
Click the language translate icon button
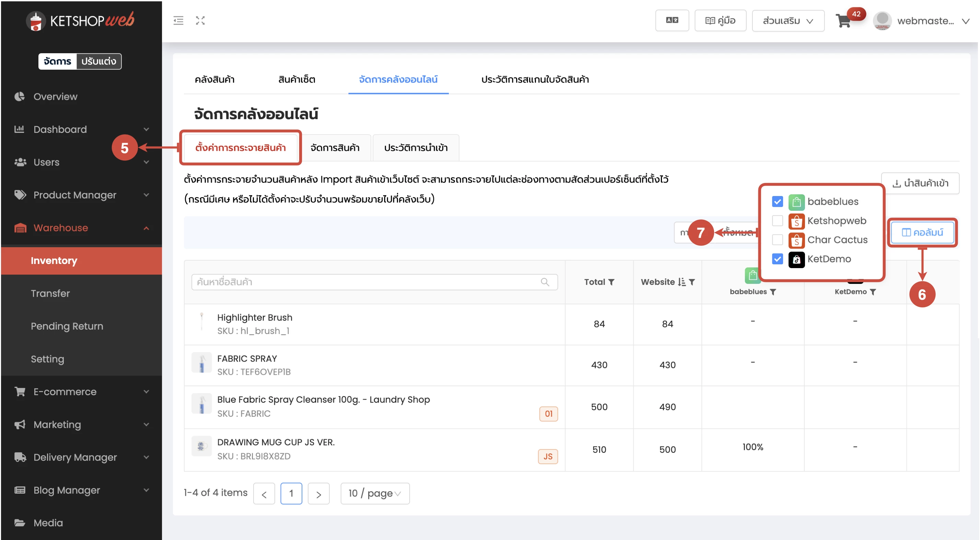[x=672, y=21]
